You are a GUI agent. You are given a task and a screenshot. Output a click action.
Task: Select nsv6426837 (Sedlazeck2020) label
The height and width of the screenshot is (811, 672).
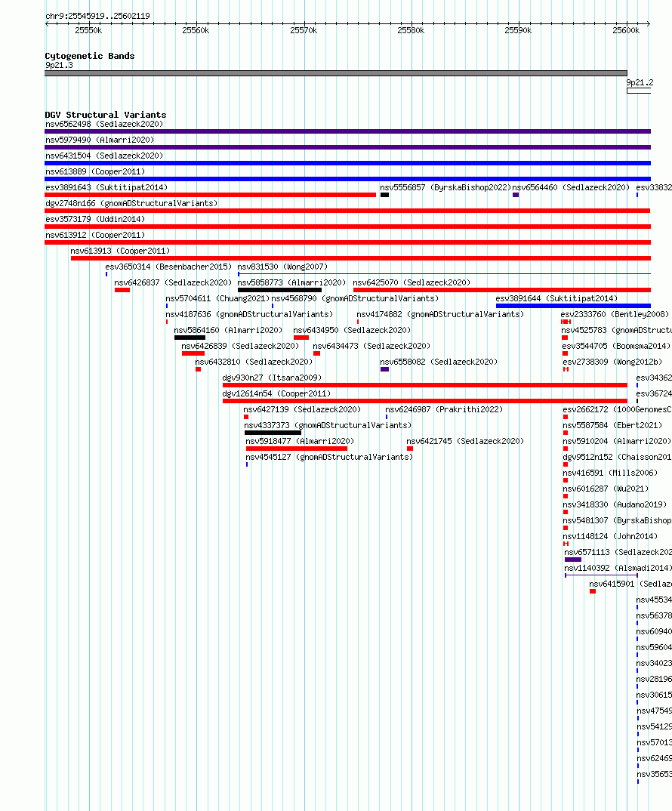173,283
